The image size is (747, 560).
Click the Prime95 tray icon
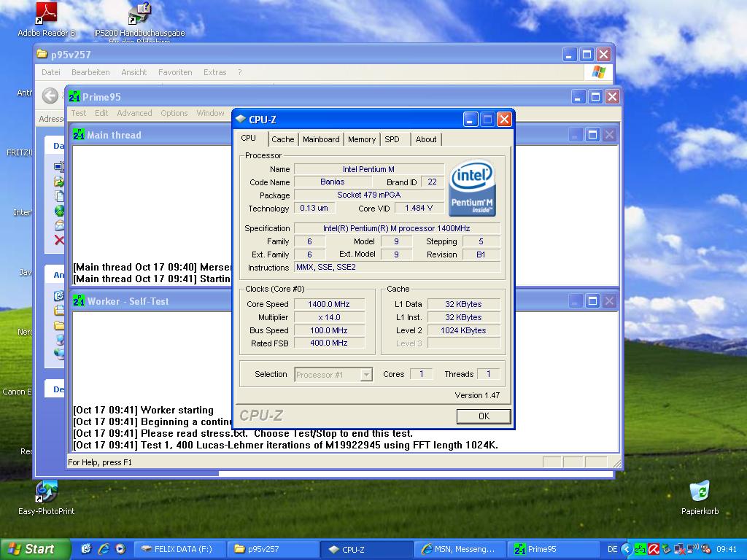click(x=640, y=549)
